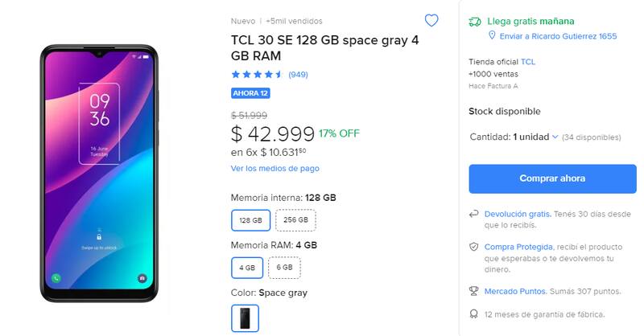This screenshot has width=644, height=336.
Task: Click the star rating icons
Action: [257, 75]
